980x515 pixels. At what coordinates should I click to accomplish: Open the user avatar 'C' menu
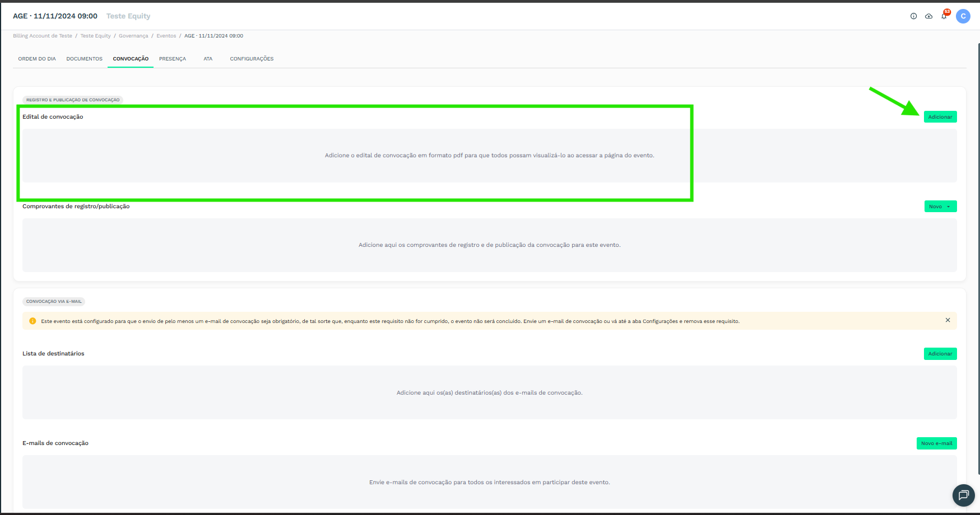[963, 16]
